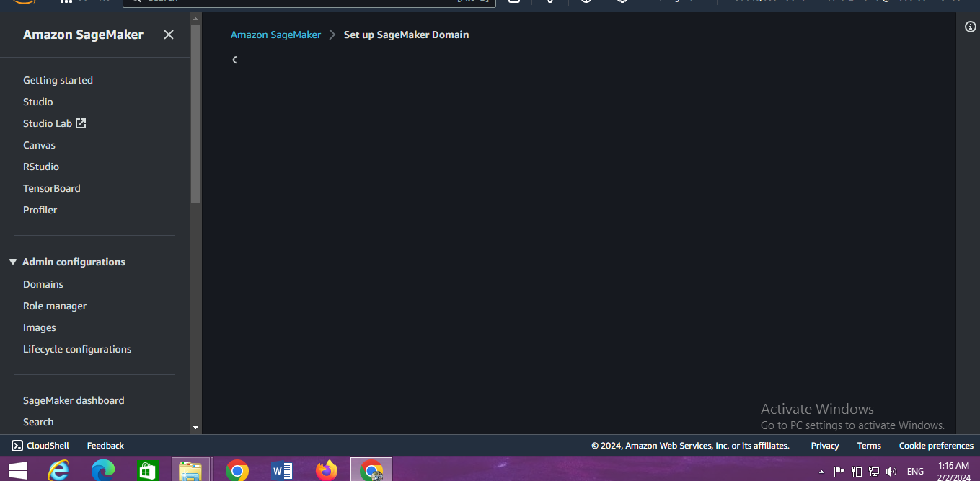
Task: Open Getting started in the sidebar
Action: click(58, 80)
